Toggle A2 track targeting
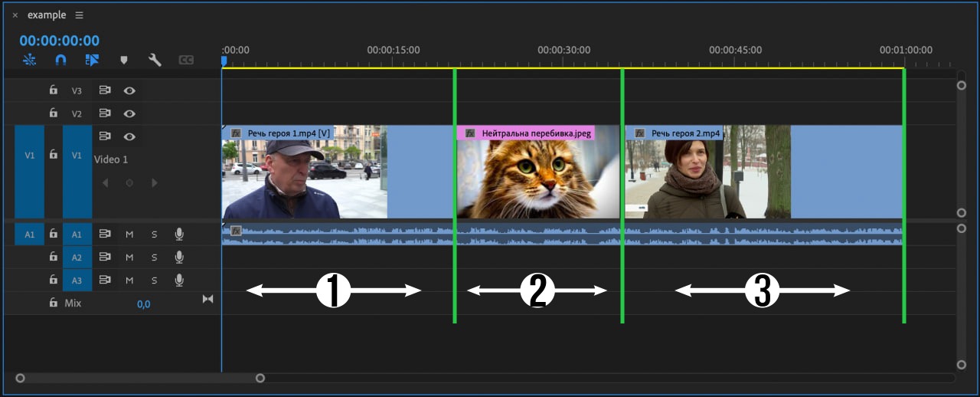980x397 pixels. pos(77,257)
